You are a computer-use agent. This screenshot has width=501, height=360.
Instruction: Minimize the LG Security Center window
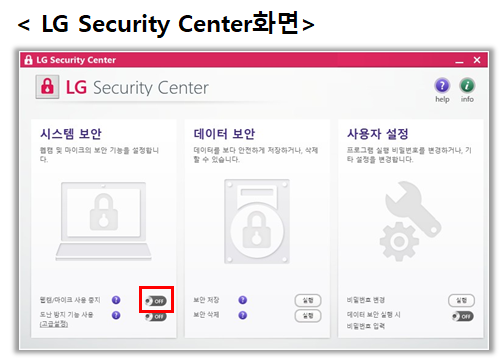[460, 60]
